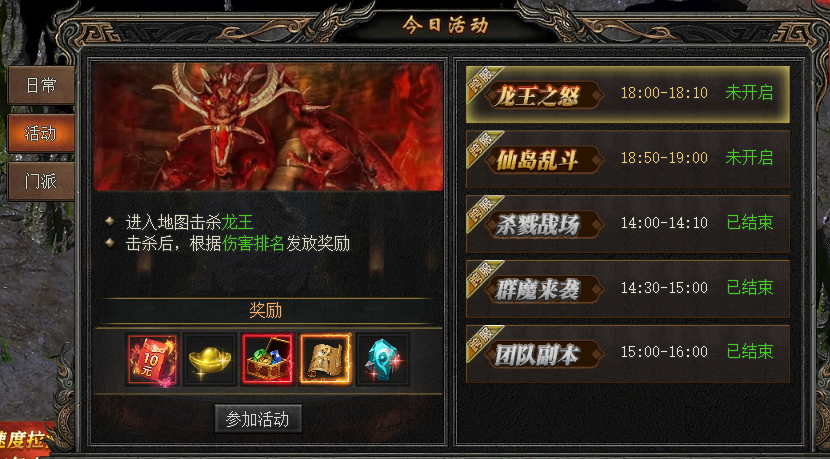
Task: Select the golden scroll reward icon
Action: [x=325, y=359]
